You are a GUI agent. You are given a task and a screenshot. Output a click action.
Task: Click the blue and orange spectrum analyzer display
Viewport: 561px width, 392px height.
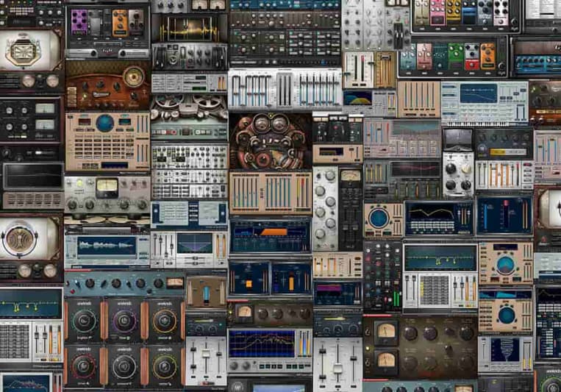262,343
